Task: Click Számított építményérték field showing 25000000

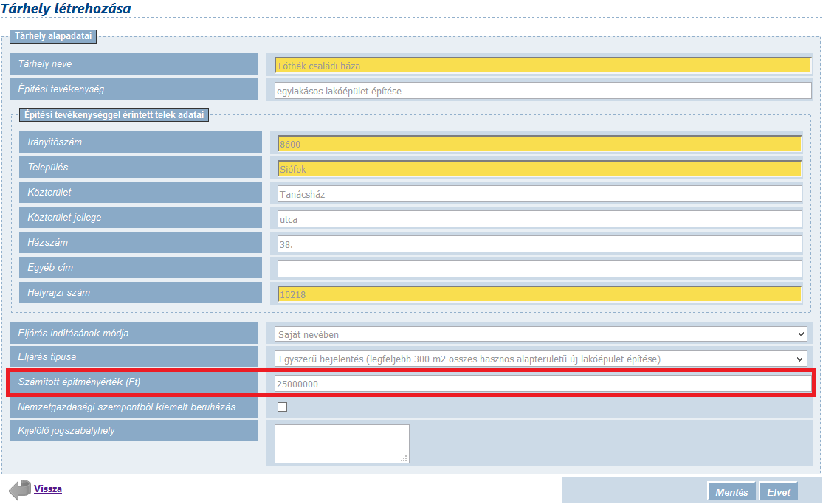Action: (543, 383)
